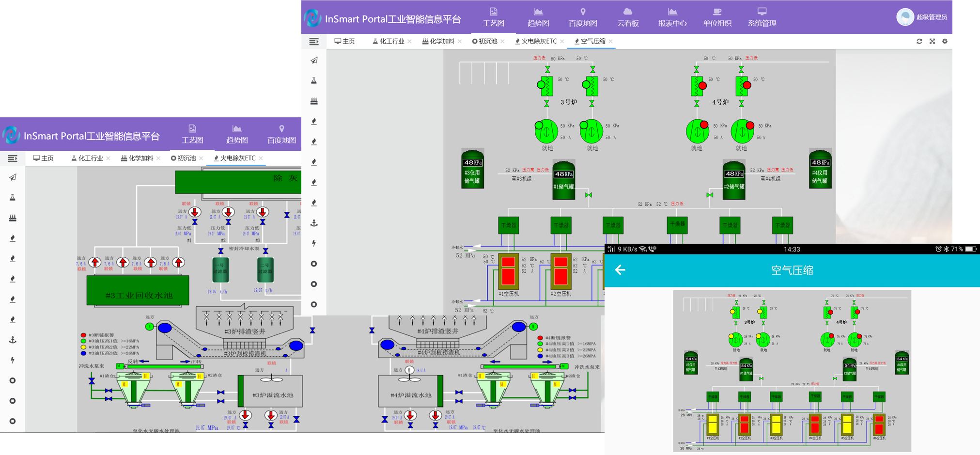This screenshot has width=980, height=455.
Task: Tap the Wi-Fi icon in mobile status bar
Action: coord(643,249)
